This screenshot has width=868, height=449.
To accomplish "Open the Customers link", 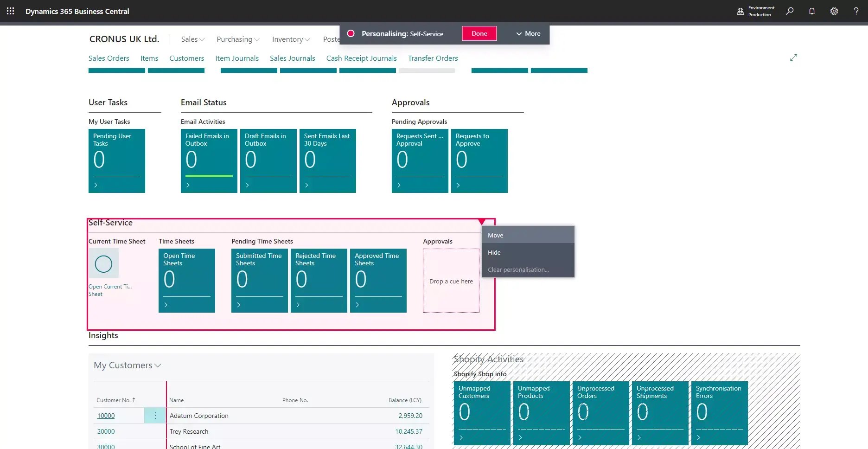I will coord(187,58).
